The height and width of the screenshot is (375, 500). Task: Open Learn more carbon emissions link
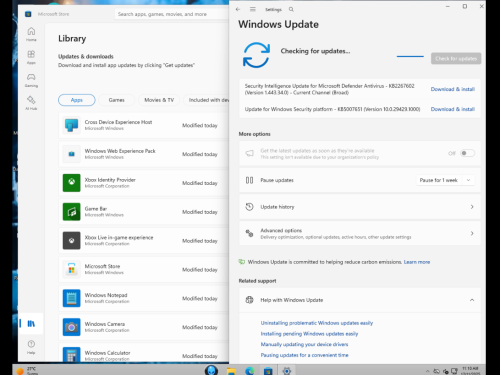[417, 262]
